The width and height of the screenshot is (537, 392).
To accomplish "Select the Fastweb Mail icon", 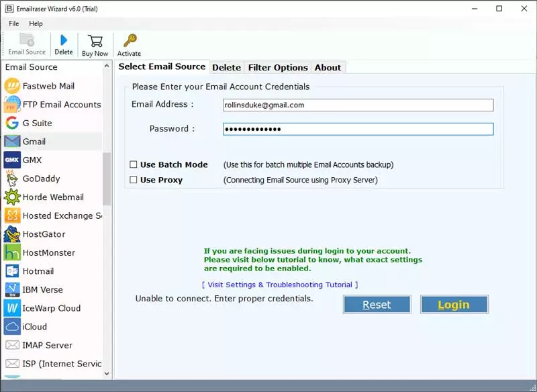I will pos(12,86).
